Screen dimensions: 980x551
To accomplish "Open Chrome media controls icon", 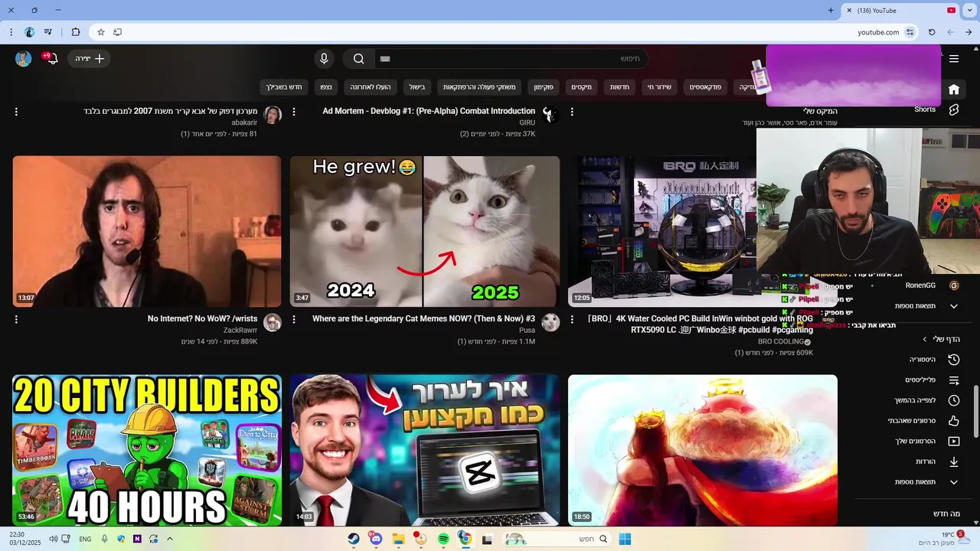I will (48, 32).
